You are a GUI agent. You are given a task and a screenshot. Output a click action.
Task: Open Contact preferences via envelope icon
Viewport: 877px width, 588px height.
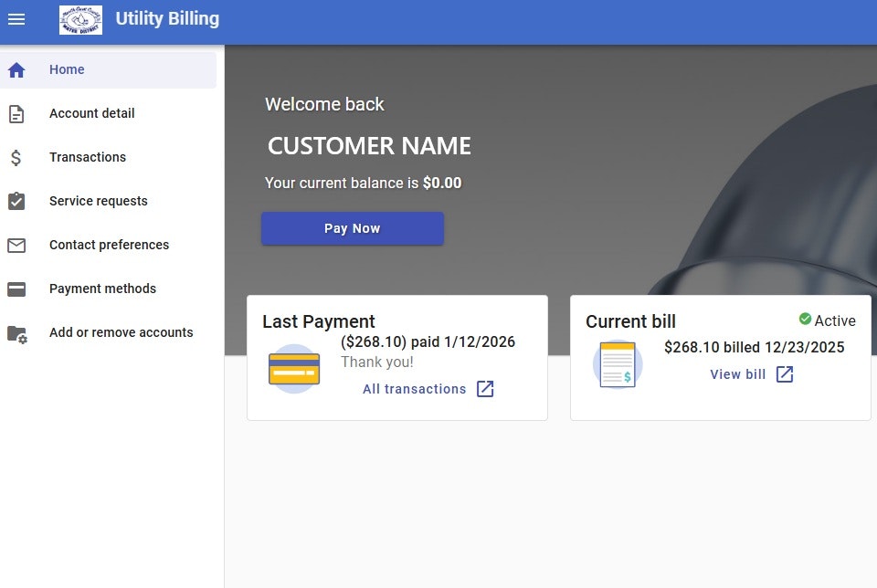(16, 245)
